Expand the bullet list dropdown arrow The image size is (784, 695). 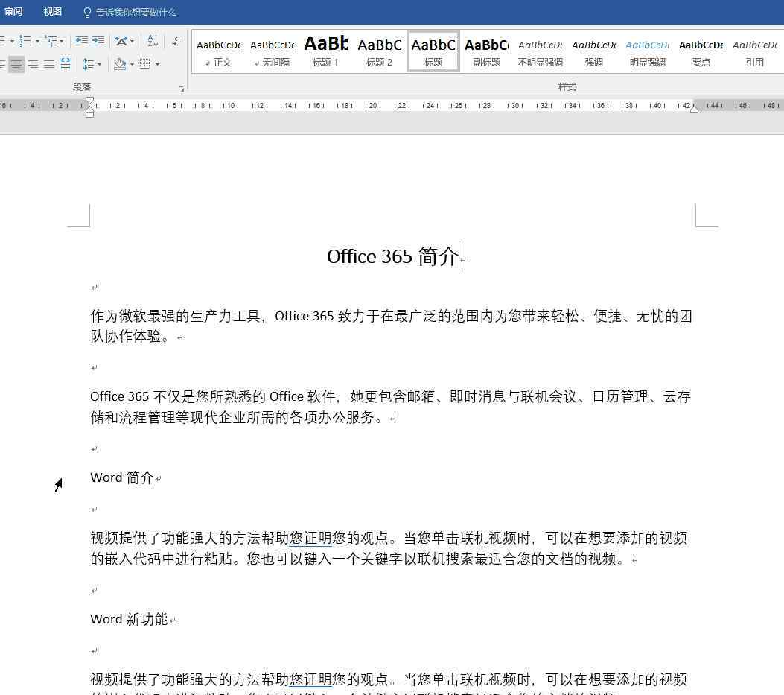pos(12,41)
